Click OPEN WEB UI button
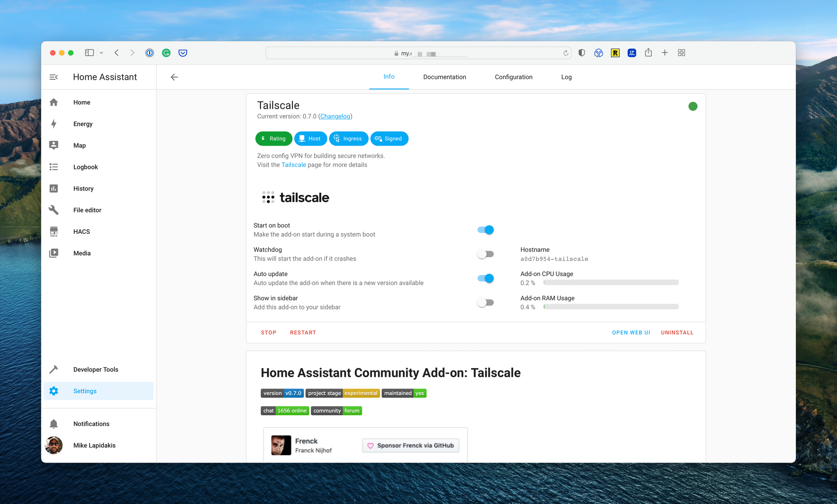This screenshot has height=504, width=837. (631, 333)
